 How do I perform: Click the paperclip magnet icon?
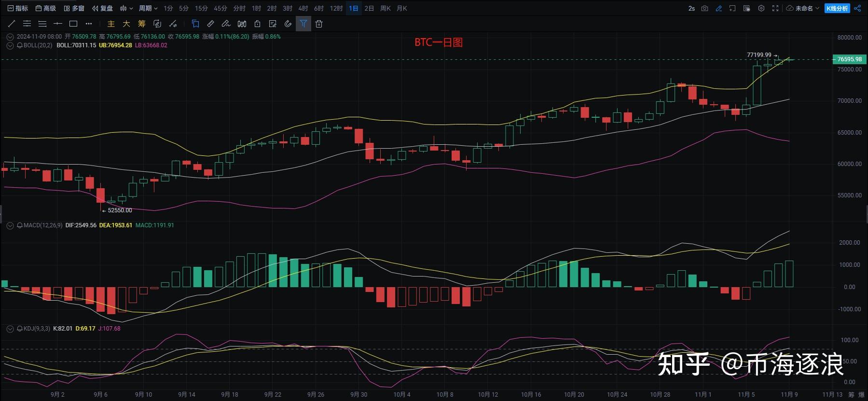288,24
